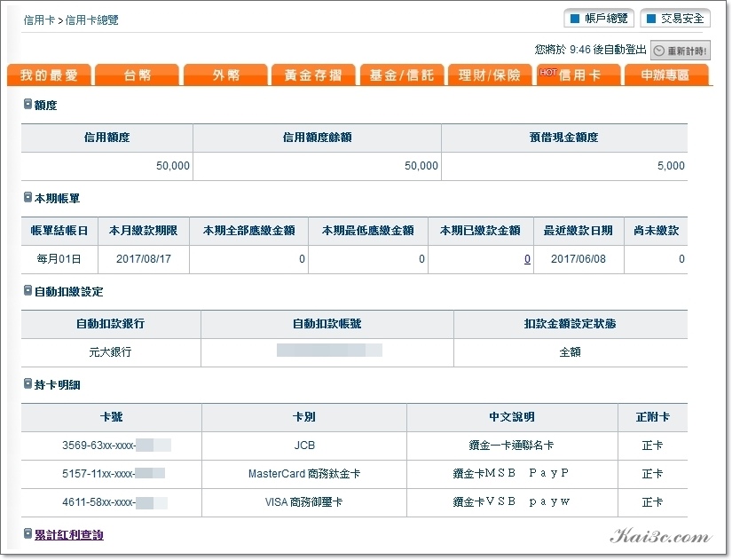
Task: Click the 鑽金卡MSB PayP description
Action: click(x=511, y=474)
